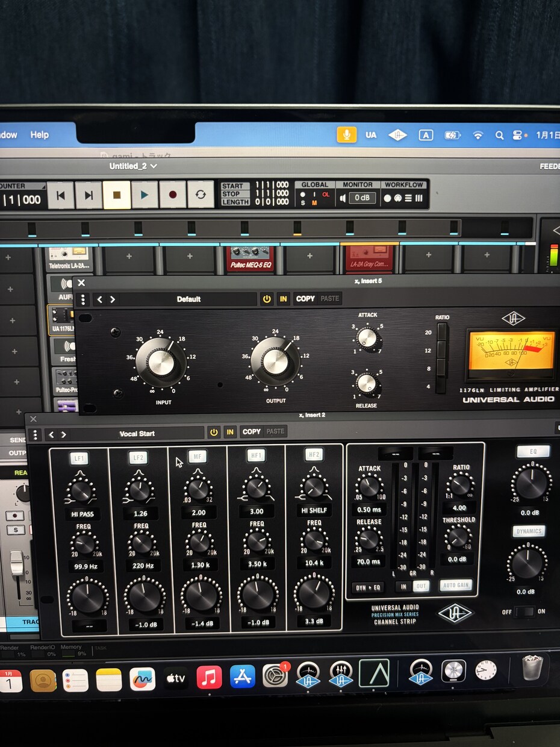Click COPY in the Channel Strip header
560x747 pixels.
click(252, 431)
